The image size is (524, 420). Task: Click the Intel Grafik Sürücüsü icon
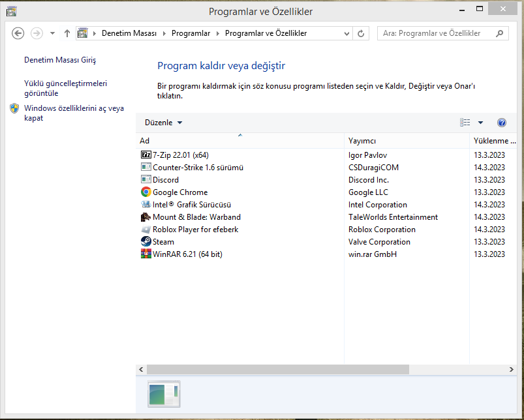(146, 204)
